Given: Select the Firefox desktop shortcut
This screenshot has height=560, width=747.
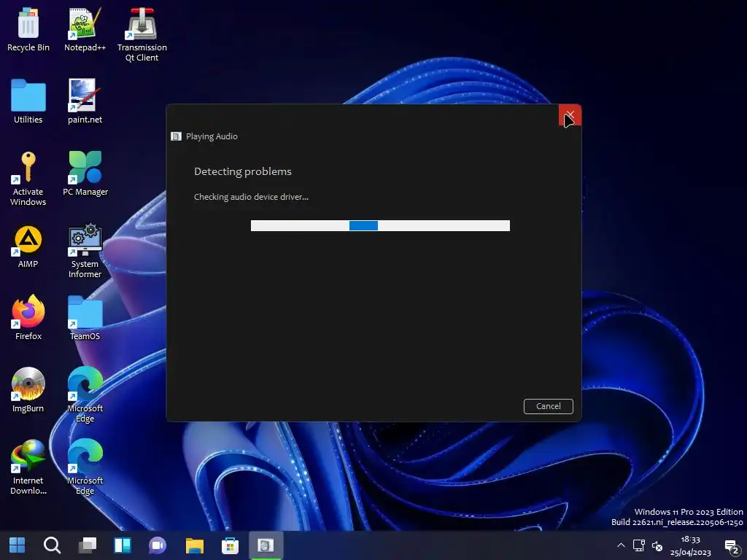Looking at the screenshot, I should [28, 318].
